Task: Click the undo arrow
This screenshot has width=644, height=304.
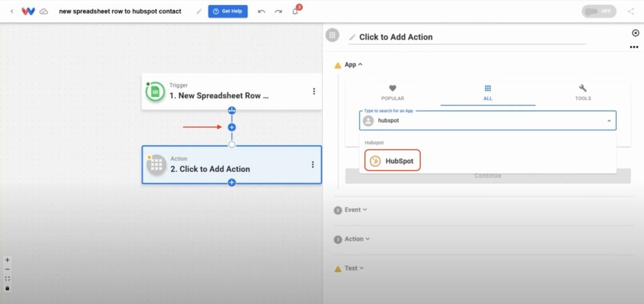Action: coord(261,11)
